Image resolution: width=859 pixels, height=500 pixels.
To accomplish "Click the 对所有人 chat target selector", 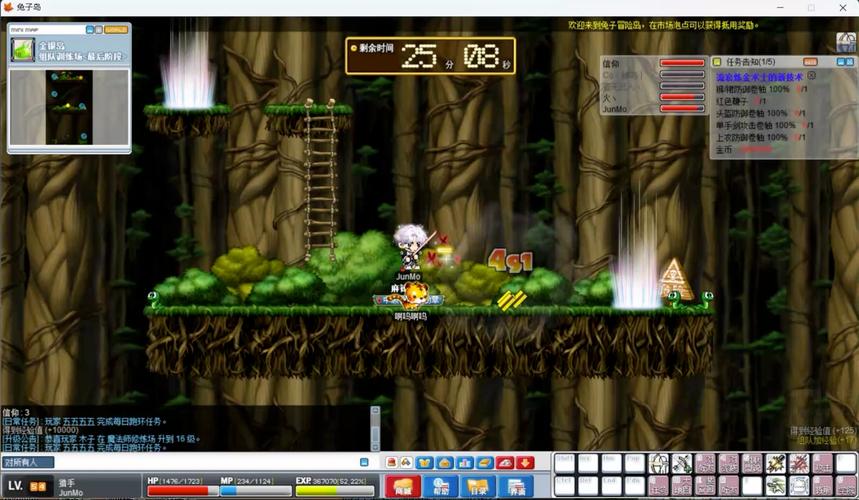I will (x=25, y=463).
